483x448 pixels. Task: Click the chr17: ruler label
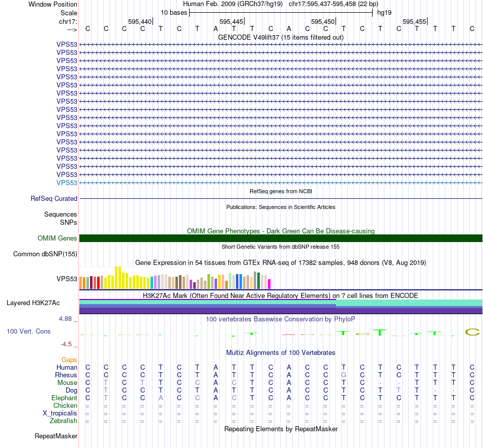(68, 21)
